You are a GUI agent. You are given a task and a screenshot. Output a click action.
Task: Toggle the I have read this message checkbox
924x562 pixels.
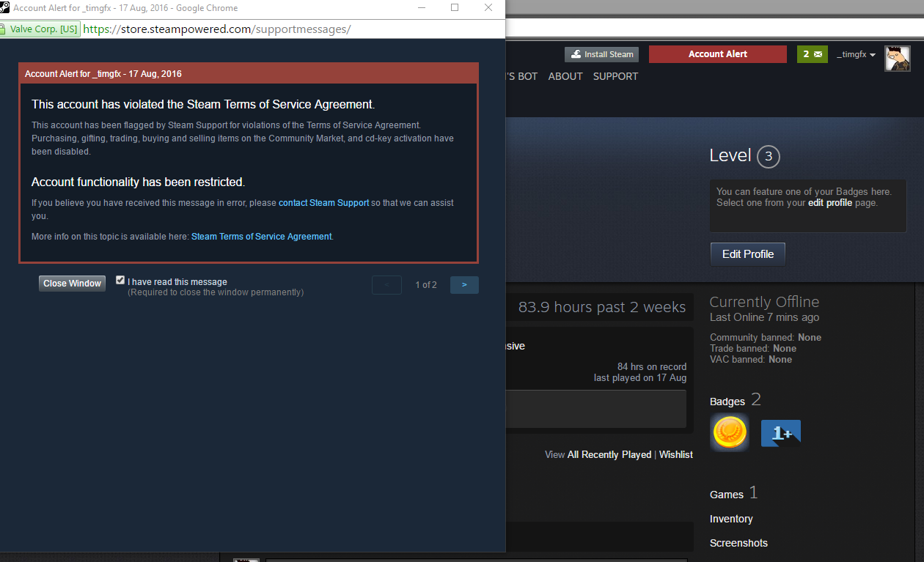[120, 281]
